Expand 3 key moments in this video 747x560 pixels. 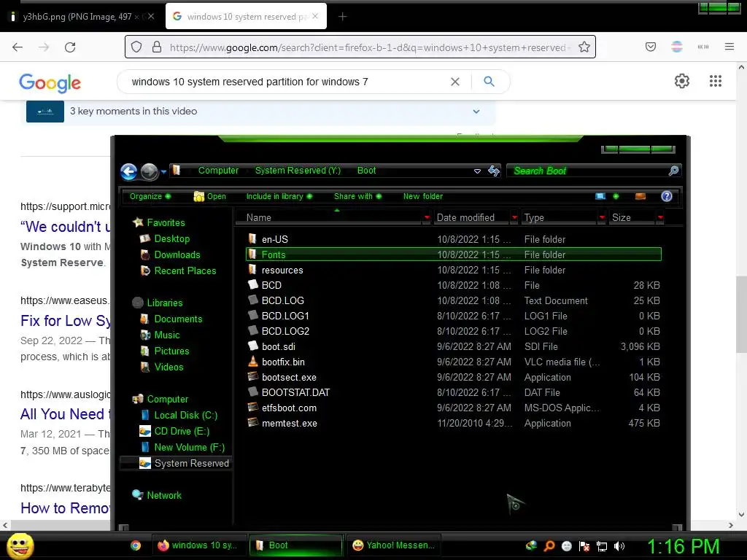click(x=476, y=112)
